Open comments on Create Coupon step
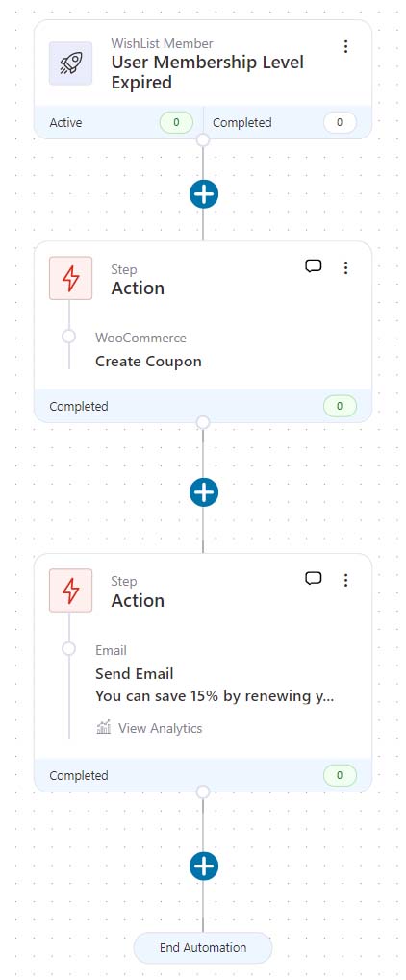 pos(314,266)
